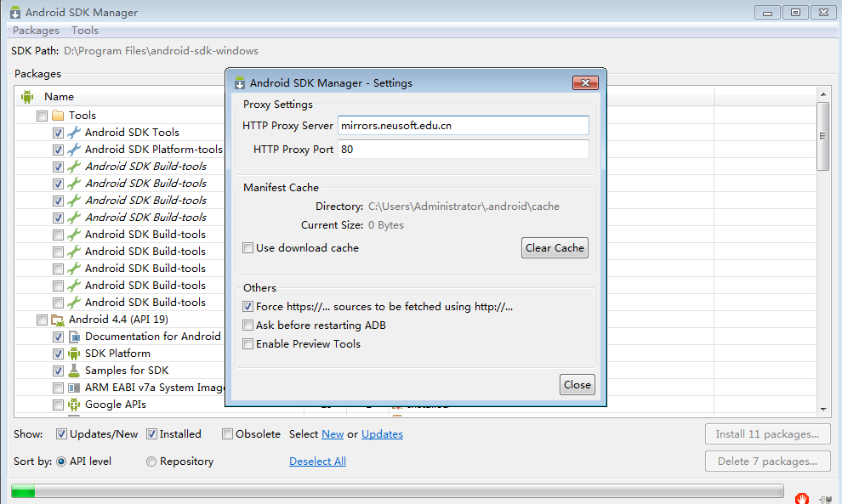
Task: Focus the HTTP Proxy Port field
Action: click(464, 150)
